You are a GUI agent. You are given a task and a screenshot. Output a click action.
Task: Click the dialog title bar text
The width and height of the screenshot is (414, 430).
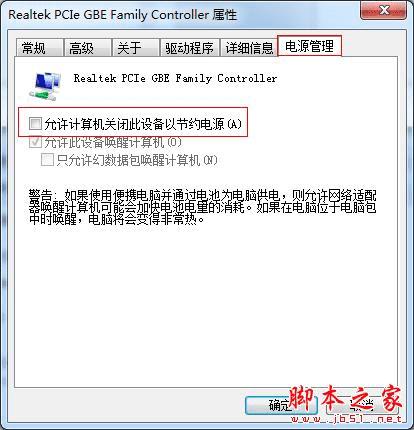pyautogui.click(x=122, y=15)
